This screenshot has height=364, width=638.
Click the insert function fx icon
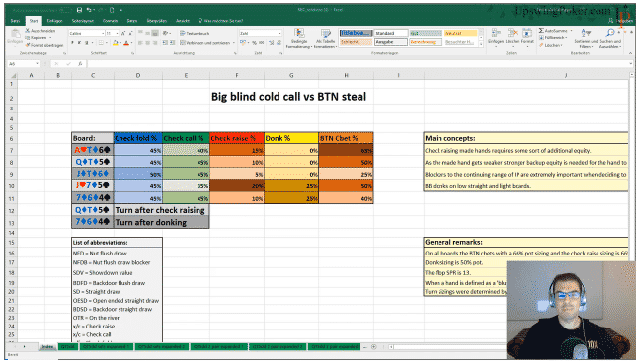tap(80, 64)
